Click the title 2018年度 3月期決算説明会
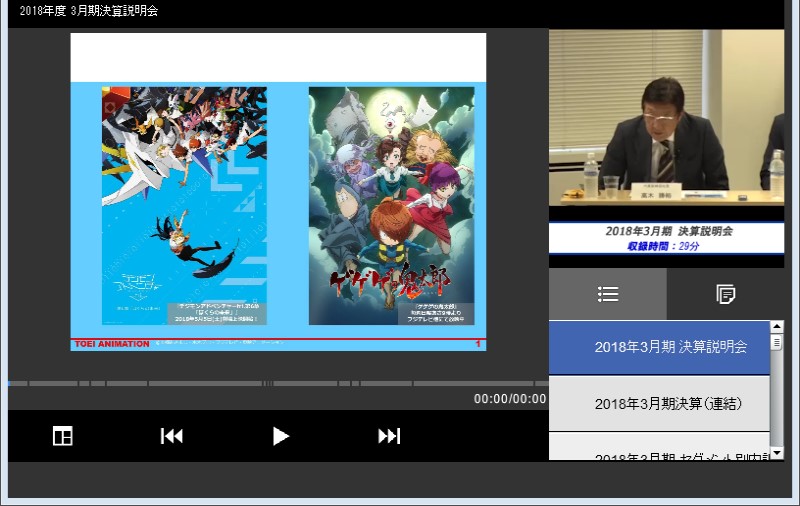 89,11
